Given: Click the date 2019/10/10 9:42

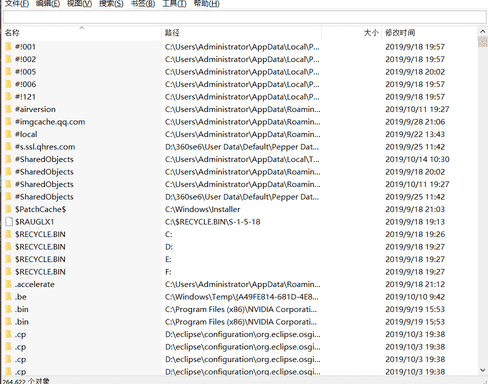Looking at the screenshot, I should pos(415,297).
